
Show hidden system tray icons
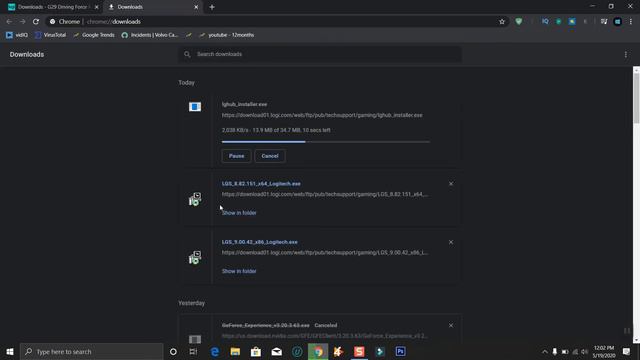544,351
